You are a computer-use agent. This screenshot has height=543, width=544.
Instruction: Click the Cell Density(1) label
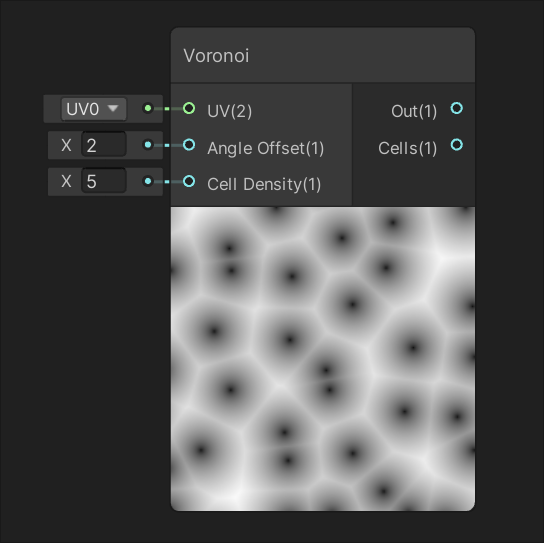click(x=264, y=184)
